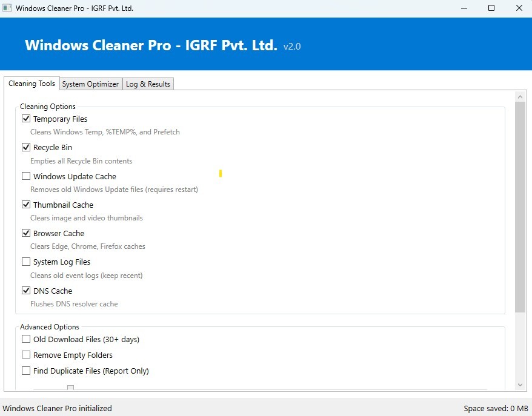Disable the Recycle Bin cleaning option
The height and width of the screenshot is (416, 532).
coord(26,147)
